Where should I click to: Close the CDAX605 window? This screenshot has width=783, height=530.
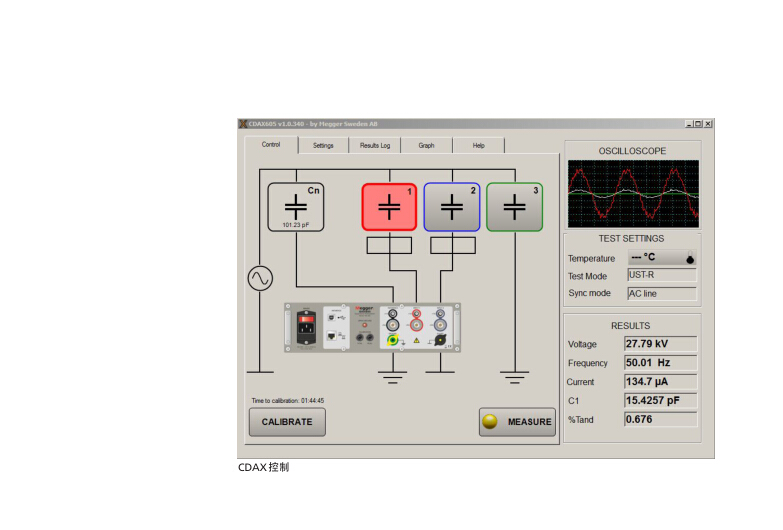pyautogui.click(x=708, y=124)
